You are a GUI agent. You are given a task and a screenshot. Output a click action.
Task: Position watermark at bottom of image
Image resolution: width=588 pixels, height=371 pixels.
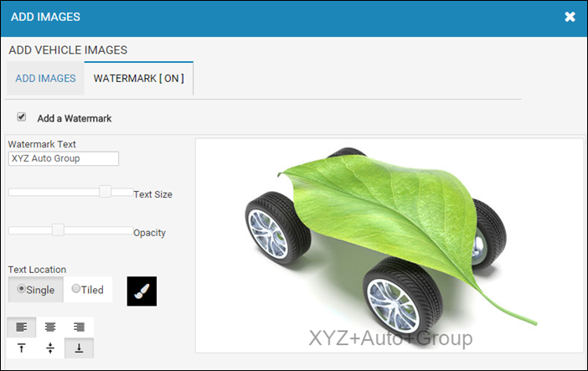point(79,348)
